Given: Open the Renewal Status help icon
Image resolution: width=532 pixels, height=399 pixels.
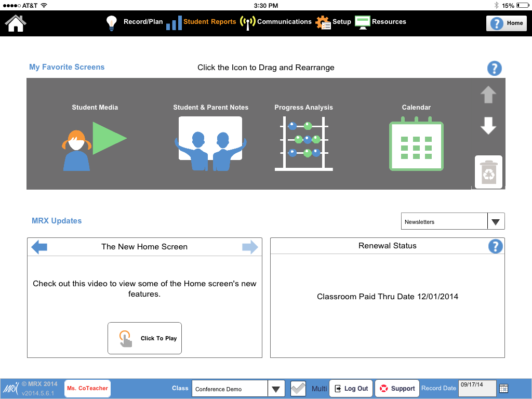Looking at the screenshot, I should coord(496,246).
